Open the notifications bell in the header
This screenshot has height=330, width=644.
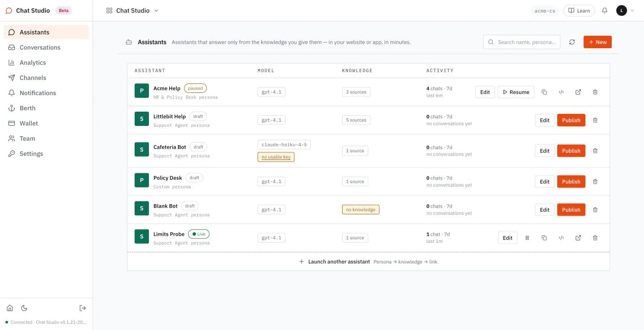tap(605, 10)
